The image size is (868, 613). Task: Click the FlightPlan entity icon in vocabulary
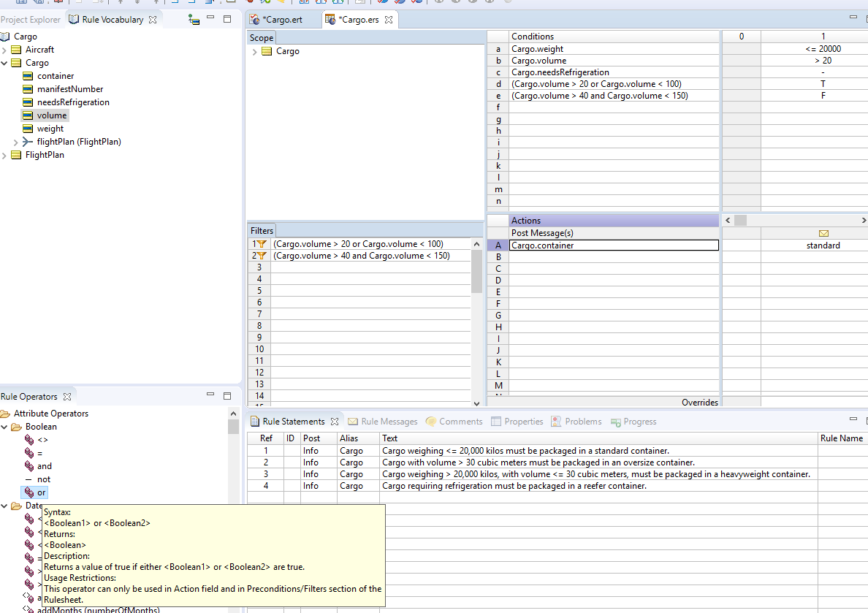tap(16, 155)
